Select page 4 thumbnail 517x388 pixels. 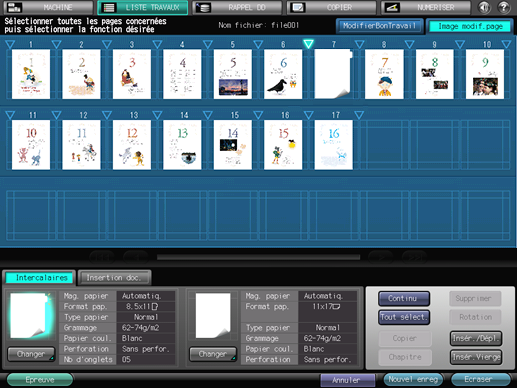pos(182,74)
